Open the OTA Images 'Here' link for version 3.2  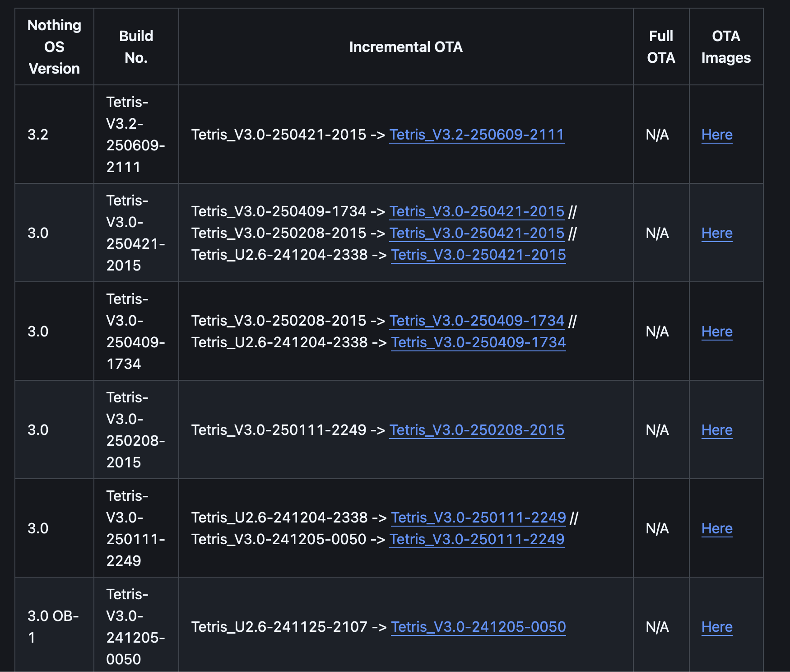pos(717,135)
